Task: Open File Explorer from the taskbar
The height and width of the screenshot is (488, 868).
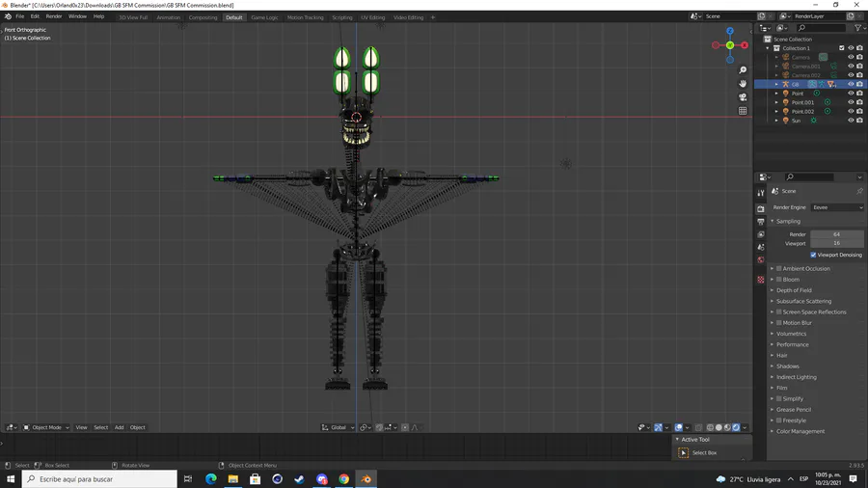Action: coord(233,479)
